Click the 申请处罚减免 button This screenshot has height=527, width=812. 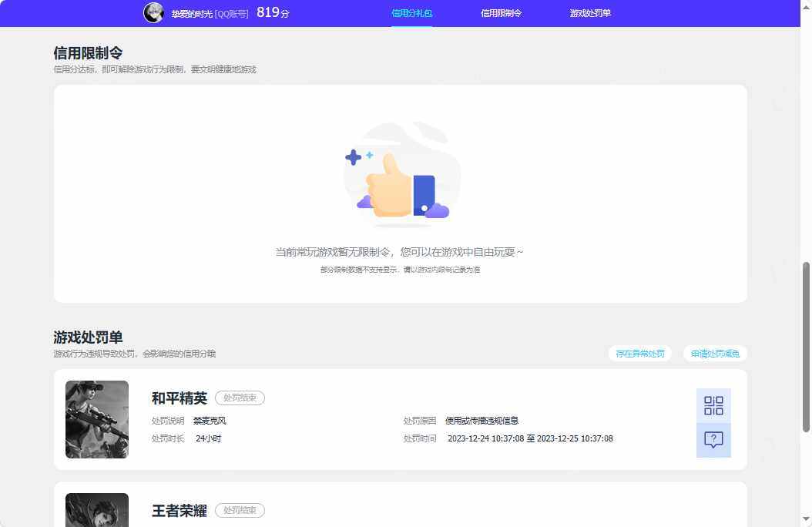[715, 354]
